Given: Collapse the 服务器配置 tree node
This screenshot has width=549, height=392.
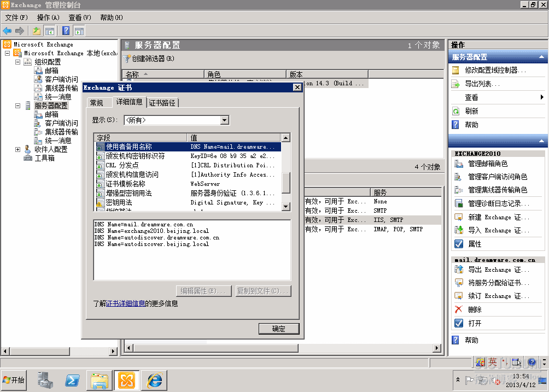Looking at the screenshot, I should (x=17, y=106).
